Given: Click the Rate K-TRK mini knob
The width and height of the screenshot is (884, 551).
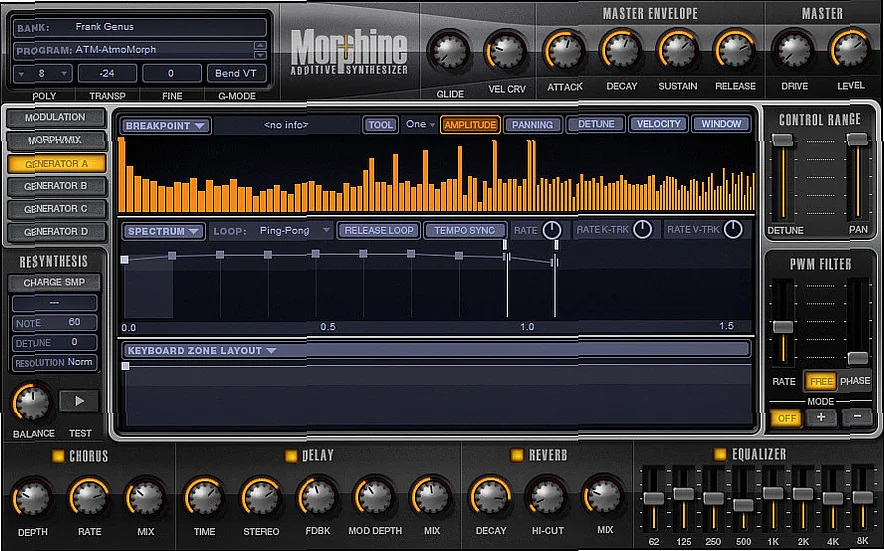Looking at the screenshot, I should point(643,229).
